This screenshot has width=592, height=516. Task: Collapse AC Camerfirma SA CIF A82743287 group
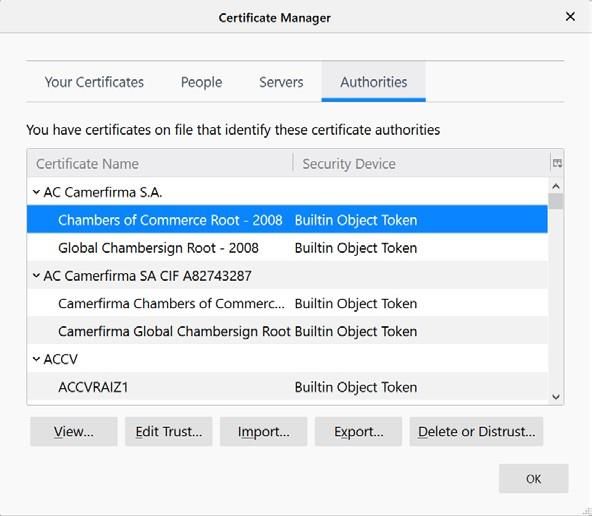[36, 276]
